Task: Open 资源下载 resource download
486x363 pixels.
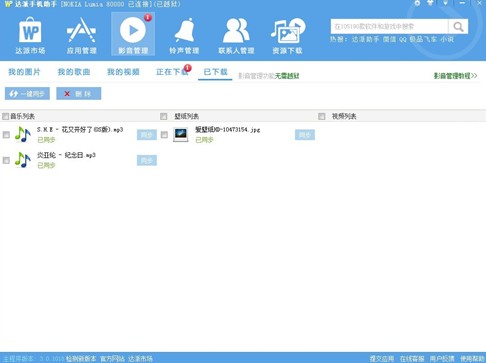Action: tap(287, 35)
